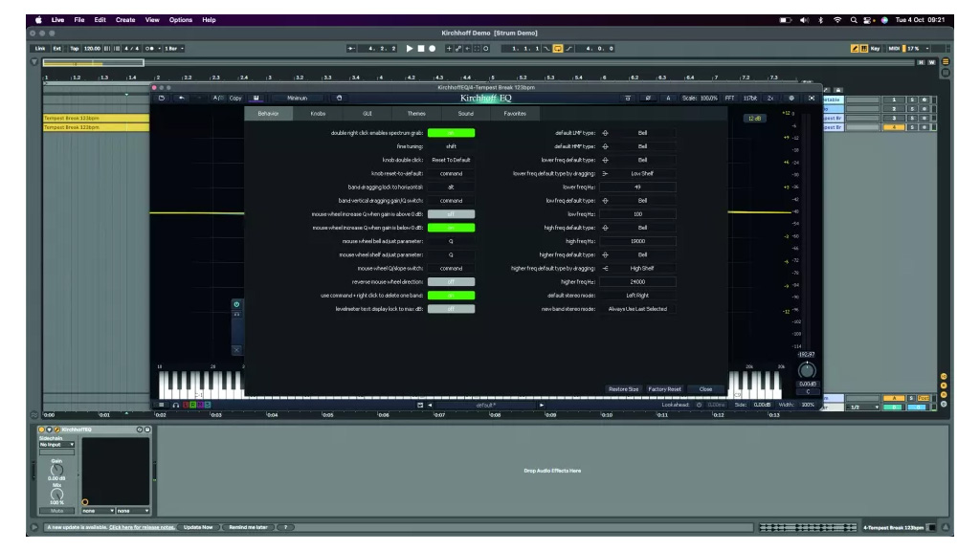Open the 'higher freq default type by dragging' dropdown
Image resolution: width=980 pixels, height=551 pixels.
tap(637, 269)
